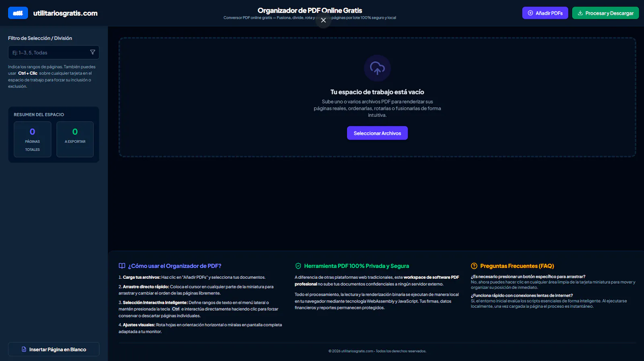Click the empty workspace drop zone description text
This screenshot has width=644, height=361.
point(377,108)
